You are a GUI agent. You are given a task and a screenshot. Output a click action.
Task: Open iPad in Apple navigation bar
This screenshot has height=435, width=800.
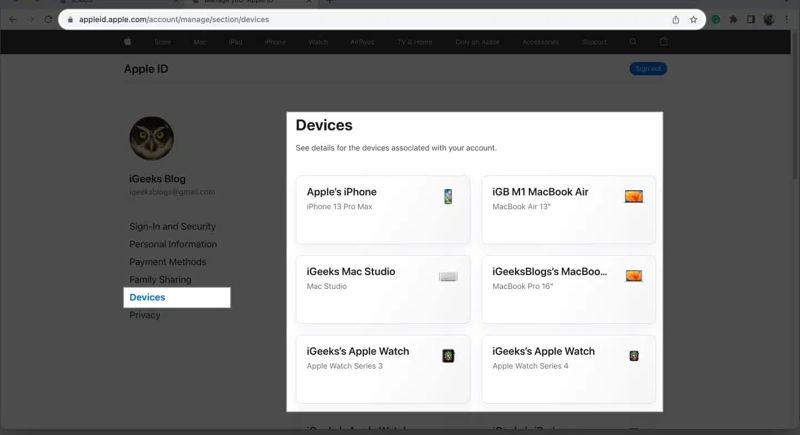[x=235, y=42]
